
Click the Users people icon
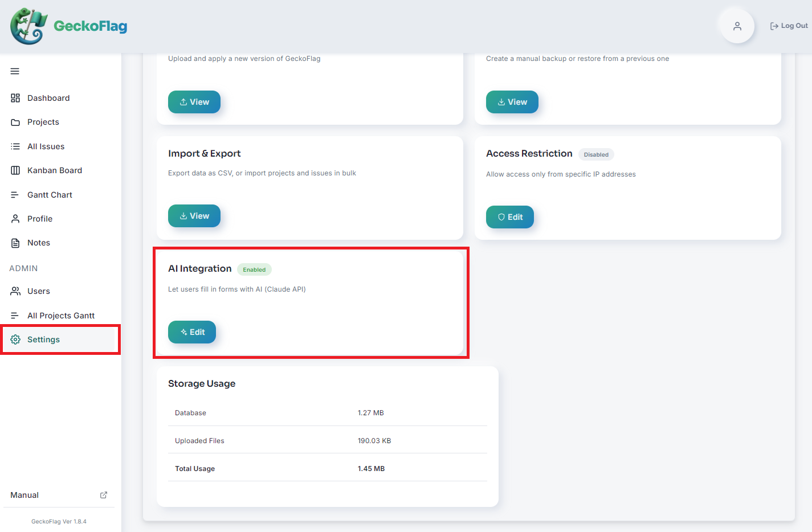click(15, 291)
